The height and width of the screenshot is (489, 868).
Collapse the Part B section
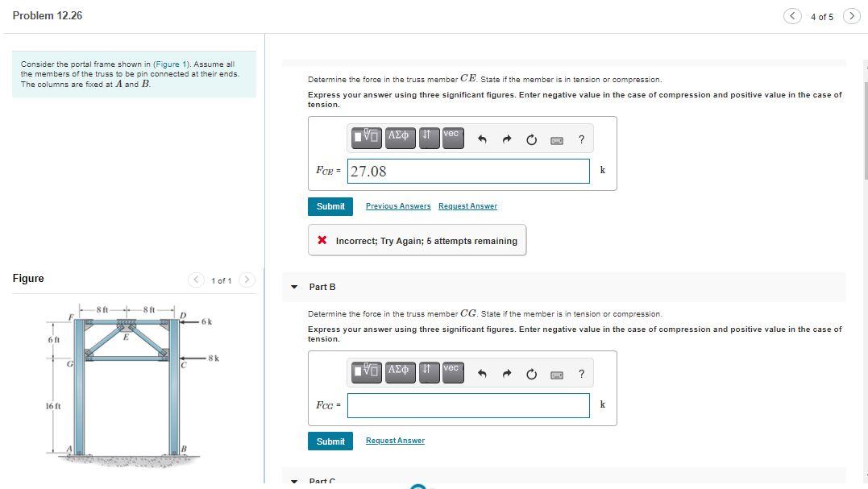[x=294, y=287]
